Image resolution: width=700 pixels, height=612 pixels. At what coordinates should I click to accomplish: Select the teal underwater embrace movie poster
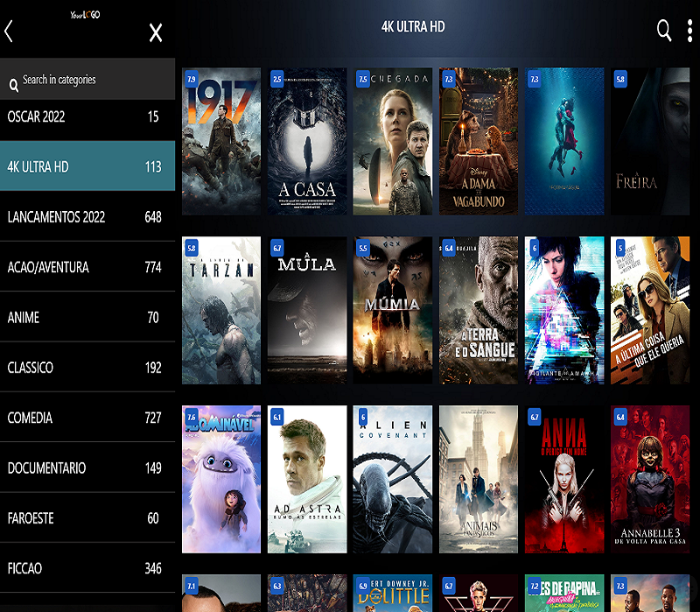coord(564,141)
